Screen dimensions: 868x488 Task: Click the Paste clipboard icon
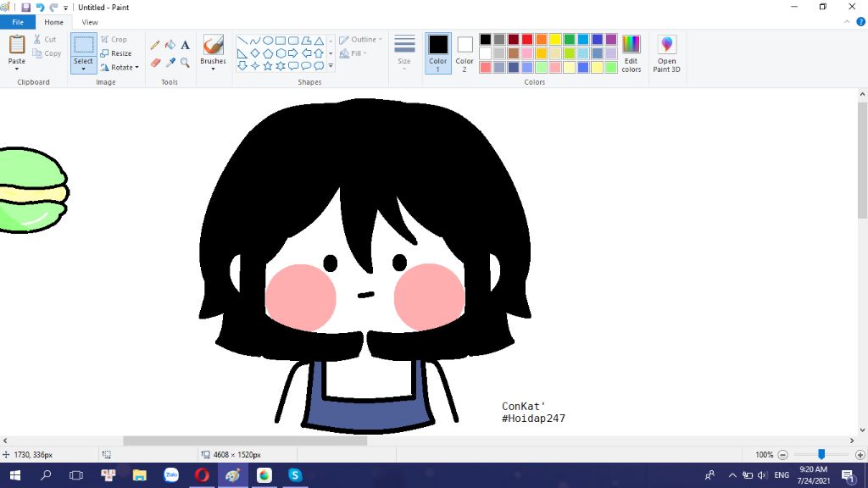17,45
